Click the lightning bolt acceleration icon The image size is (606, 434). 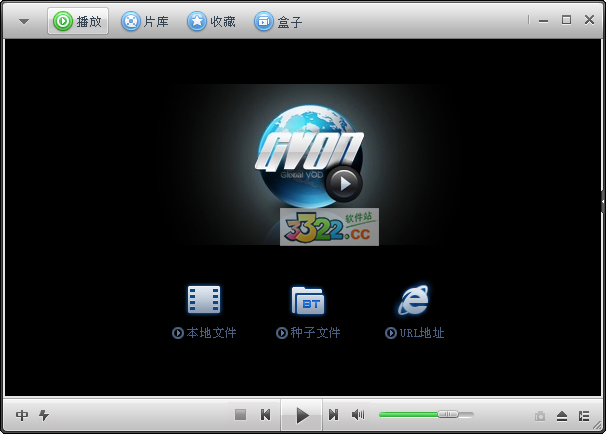pos(44,415)
